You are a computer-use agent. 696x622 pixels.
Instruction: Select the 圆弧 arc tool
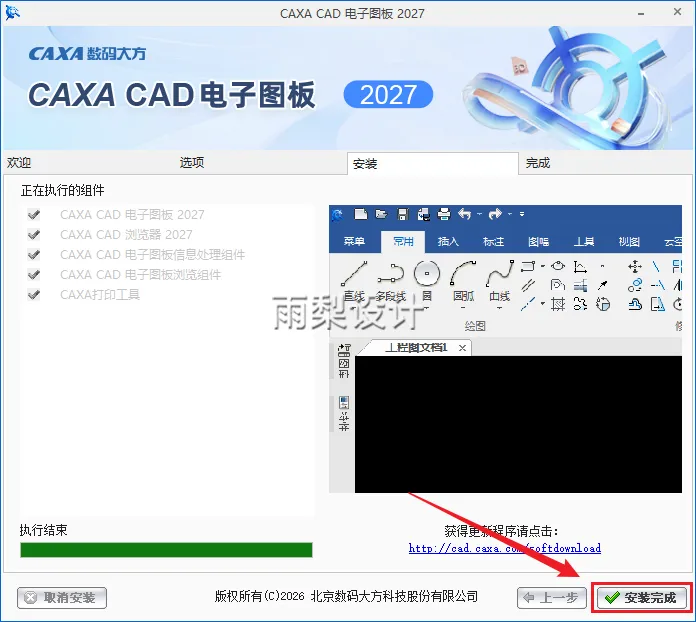[x=463, y=281]
